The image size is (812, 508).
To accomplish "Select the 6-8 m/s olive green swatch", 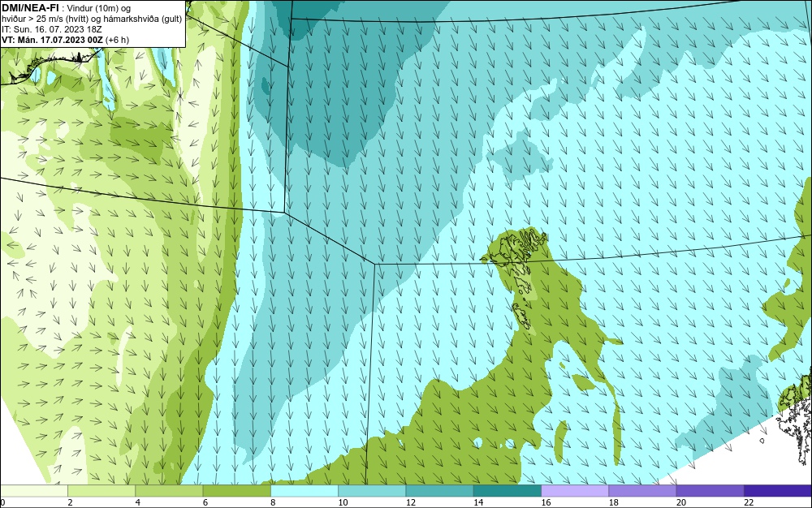I will [x=236, y=491].
